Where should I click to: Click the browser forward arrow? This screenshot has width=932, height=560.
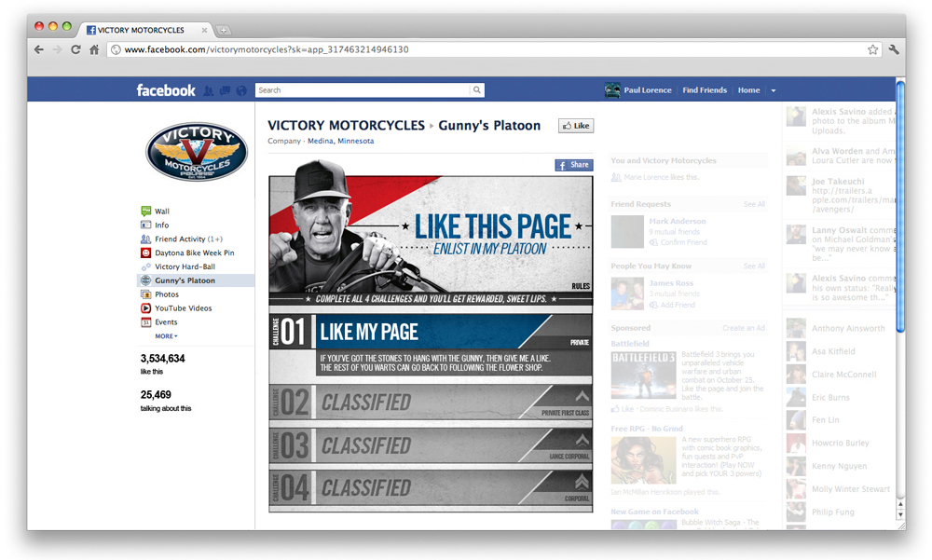tap(57, 49)
